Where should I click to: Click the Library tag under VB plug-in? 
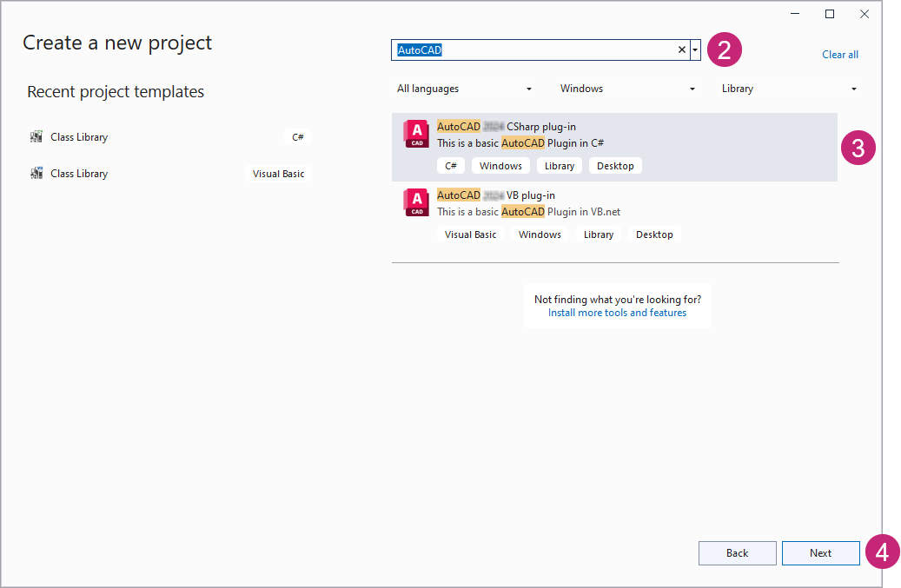599,235
